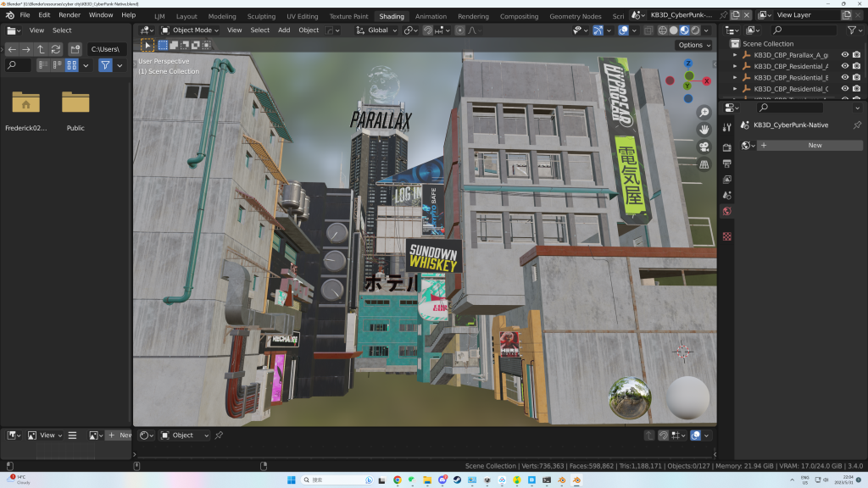Open the Public folder thumbnail
The image size is (868, 488).
point(75,103)
